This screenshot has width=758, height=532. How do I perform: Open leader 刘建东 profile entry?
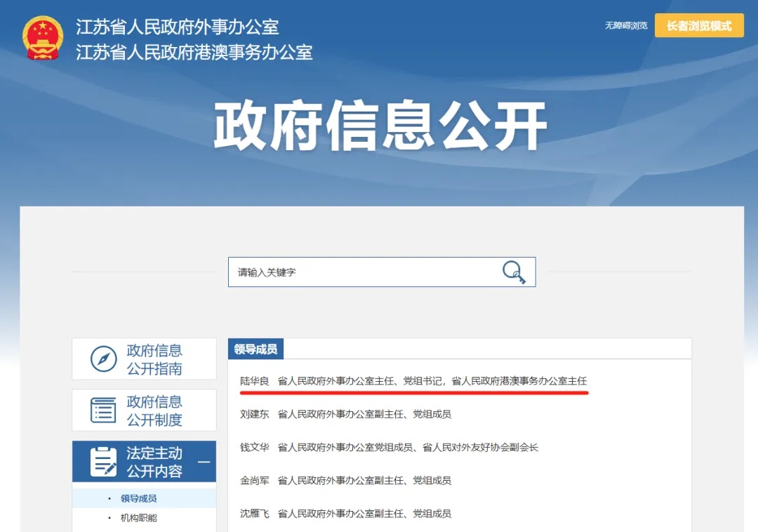tap(255, 414)
